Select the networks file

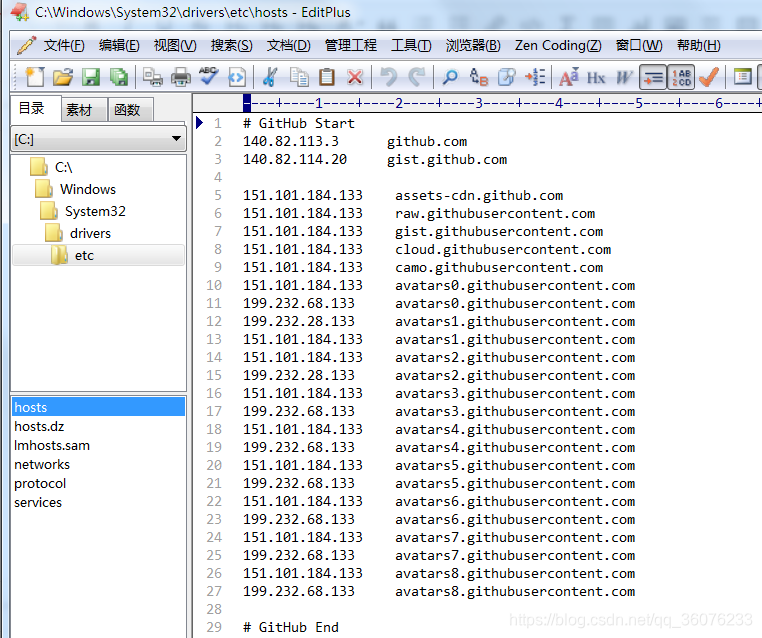(x=42, y=464)
